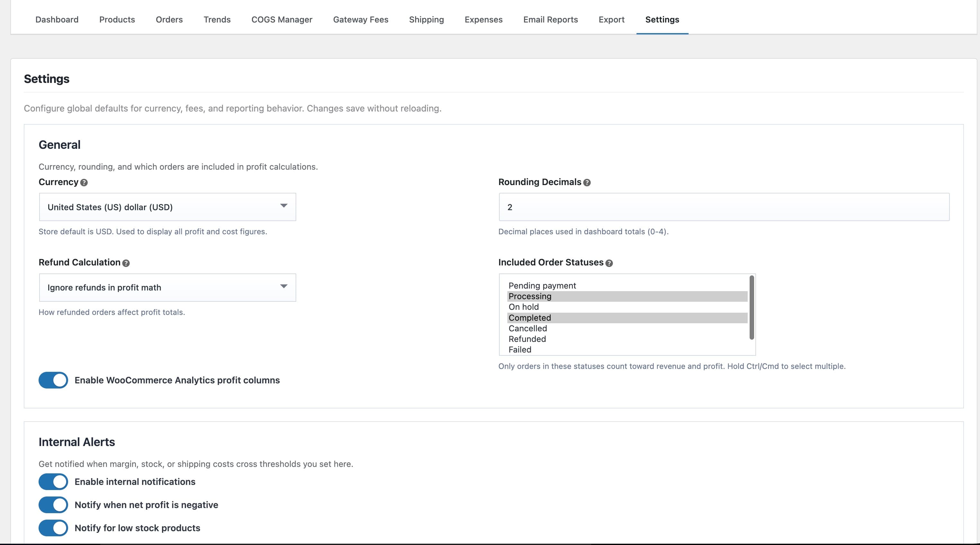Go to the Dashboard tab

tap(57, 19)
